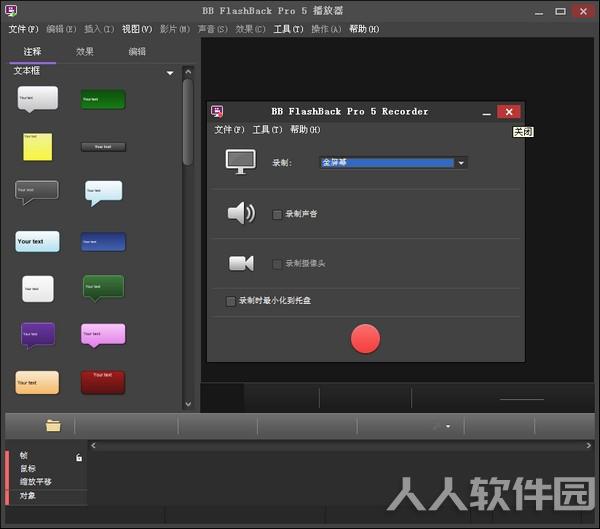Viewport: 600px width, 529px height.
Task: Select the light blue 'Your text' rectangle
Action: [38, 241]
